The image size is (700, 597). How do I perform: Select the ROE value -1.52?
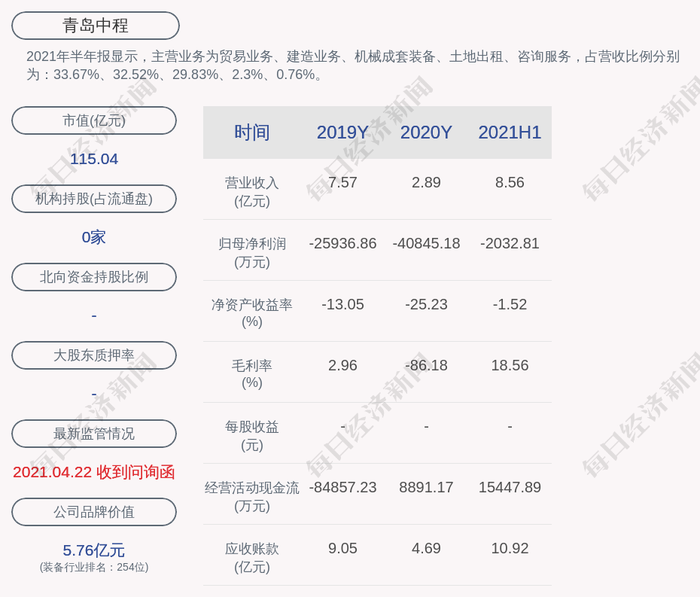[x=510, y=304]
